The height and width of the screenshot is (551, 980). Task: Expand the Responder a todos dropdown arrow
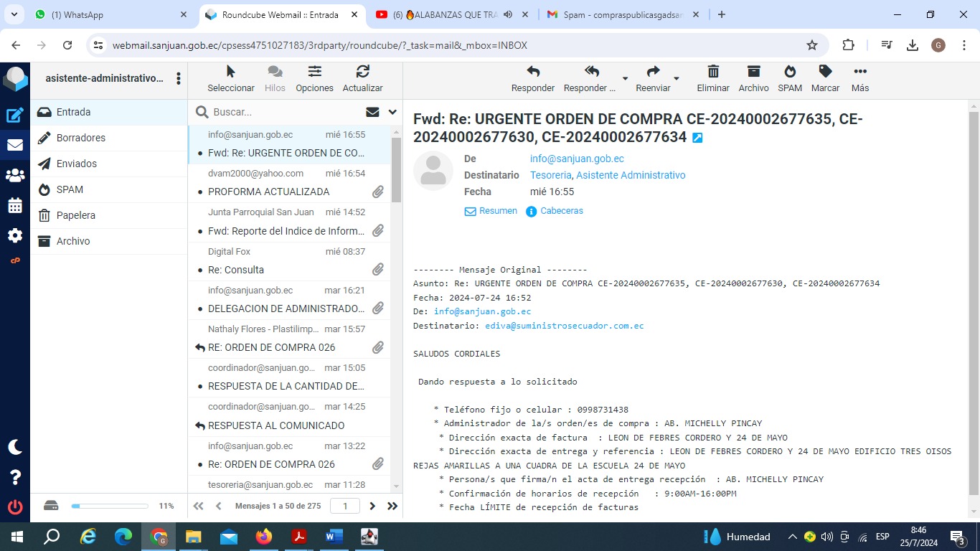(625, 78)
